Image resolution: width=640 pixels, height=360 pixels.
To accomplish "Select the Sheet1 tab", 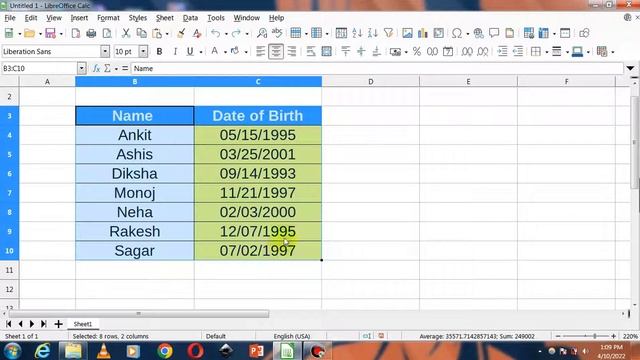I will coord(82,324).
